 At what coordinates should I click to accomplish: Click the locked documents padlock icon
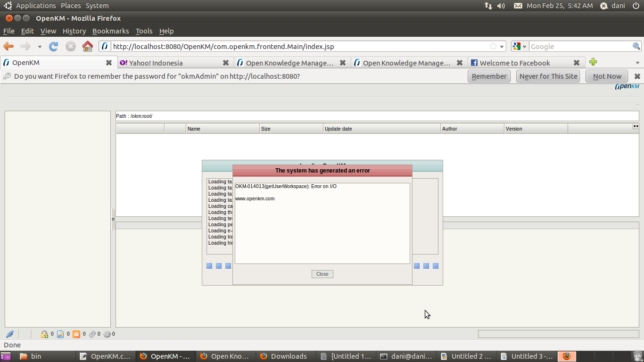click(x=44, y=334)
